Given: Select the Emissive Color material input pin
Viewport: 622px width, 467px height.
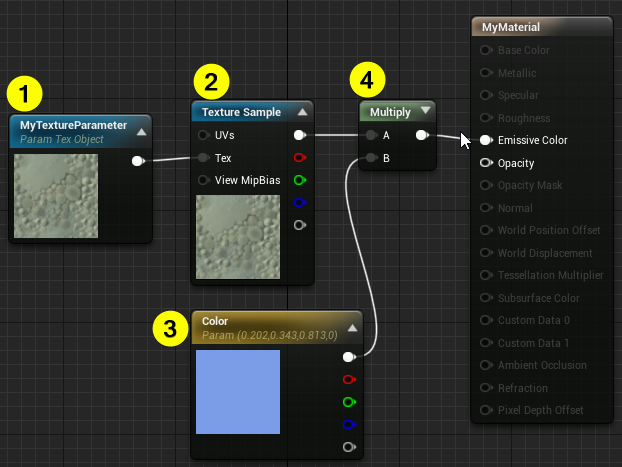Looking at the screenshot, I should click(486, 140).
